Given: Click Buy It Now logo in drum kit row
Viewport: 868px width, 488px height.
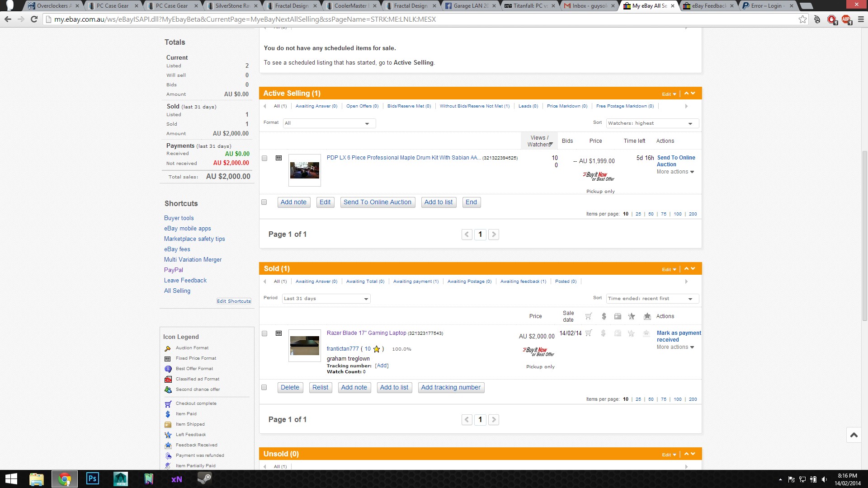Looking at the screenshot, I should [598, 176].
